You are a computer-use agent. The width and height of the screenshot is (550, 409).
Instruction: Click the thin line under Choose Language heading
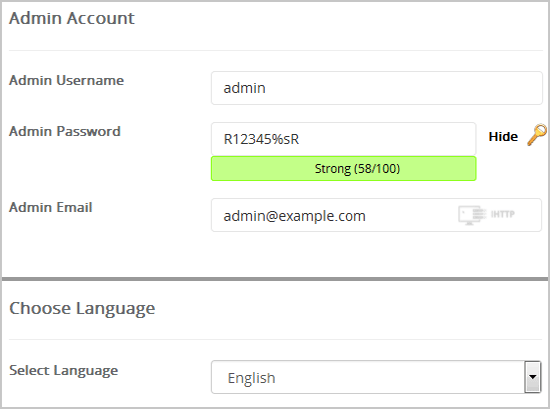pyautogui.click(x=276, y=340)
